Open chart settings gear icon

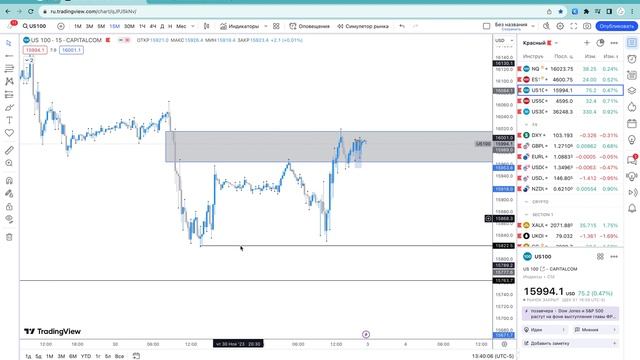click(x=560, y=26)
